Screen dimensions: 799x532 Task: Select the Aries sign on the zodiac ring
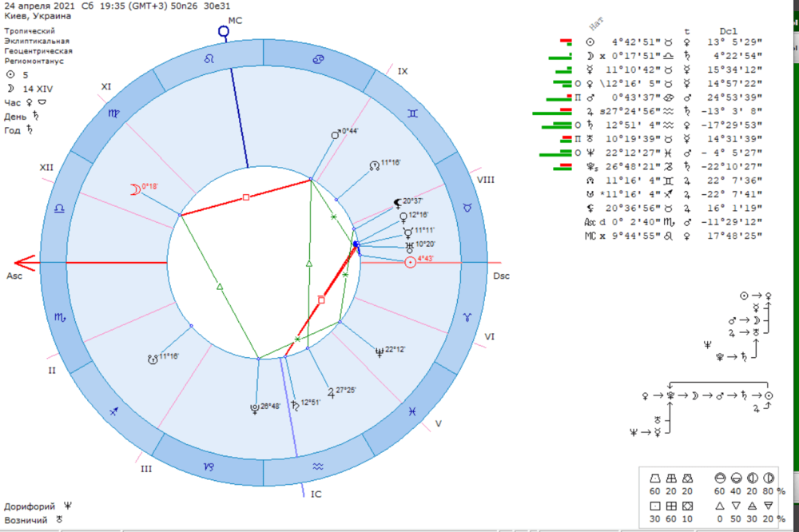tap(467, 317)
